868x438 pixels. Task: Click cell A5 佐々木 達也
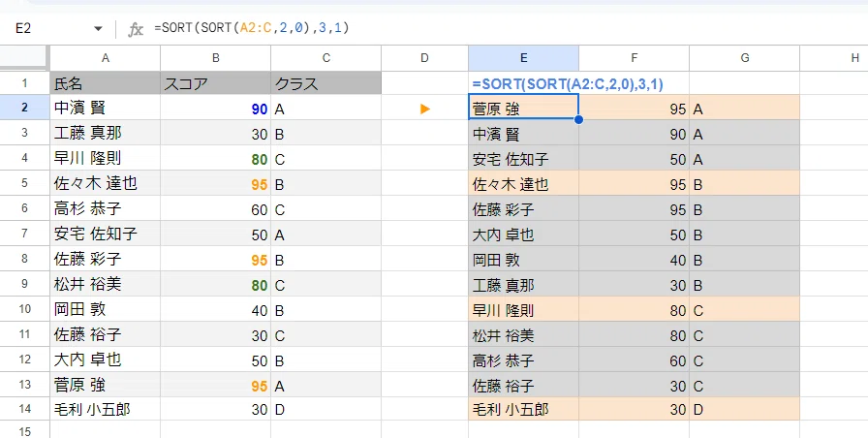click(106, 183)
